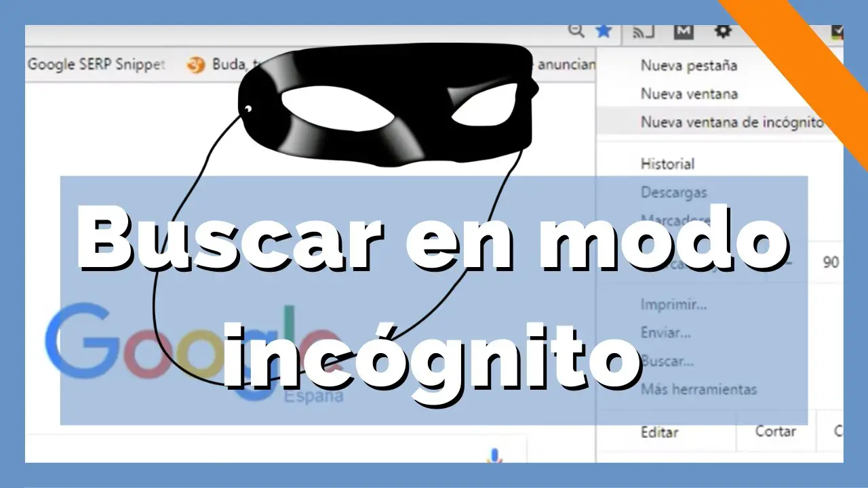The width and height of the screenshot is (868, 488).
Task: Open the Google SERP Snippet bookmark
Action: tap(96, 64)
